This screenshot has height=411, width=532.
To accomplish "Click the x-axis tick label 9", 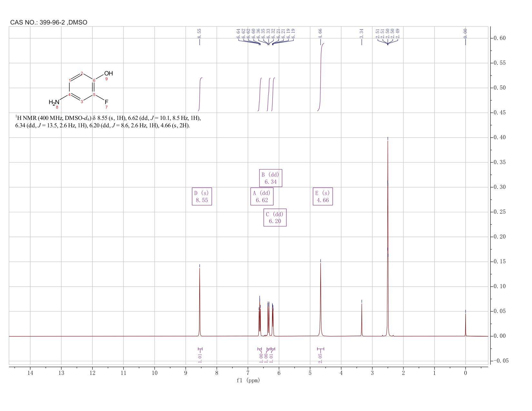I will (x=186, y=373).
